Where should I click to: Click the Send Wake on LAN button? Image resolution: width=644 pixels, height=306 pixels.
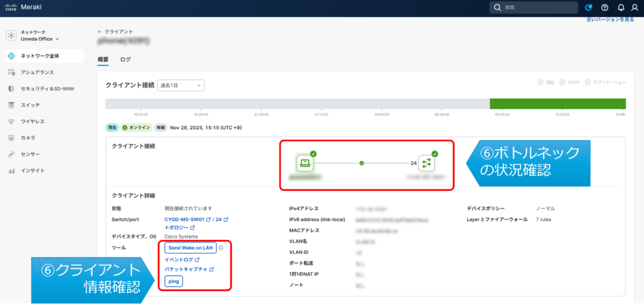pyautogui.click(x=191, y=248)
